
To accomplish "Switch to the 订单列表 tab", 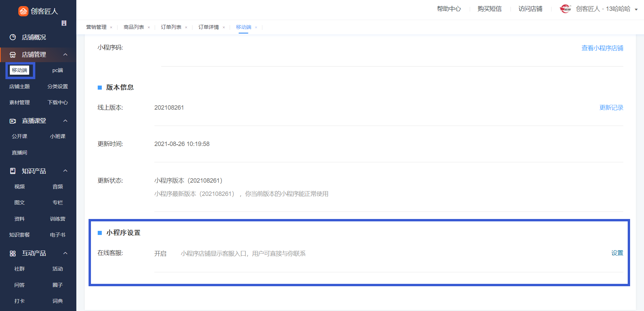I will click(x=171, y=27).
